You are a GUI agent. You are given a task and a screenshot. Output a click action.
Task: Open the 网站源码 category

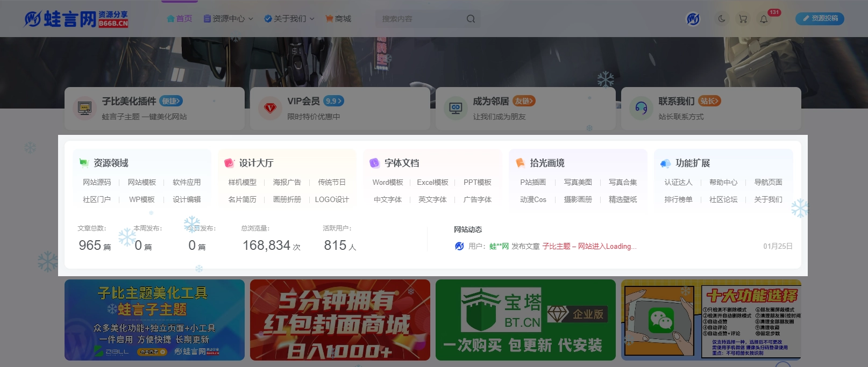click(x=97, y=182)
